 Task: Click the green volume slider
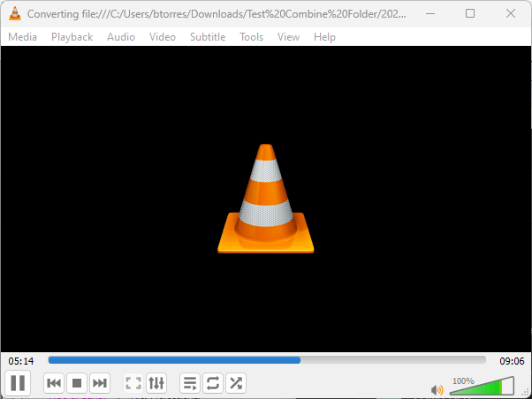[x=482, y=387]
